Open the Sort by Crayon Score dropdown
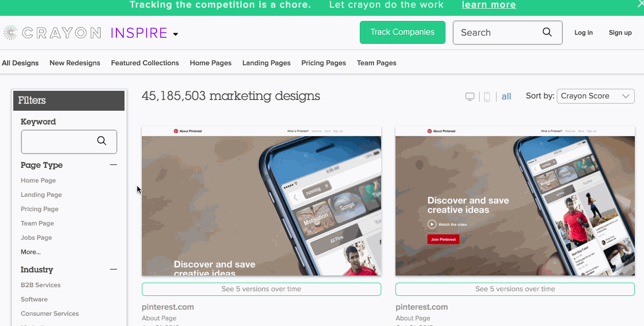 (596, 96)
